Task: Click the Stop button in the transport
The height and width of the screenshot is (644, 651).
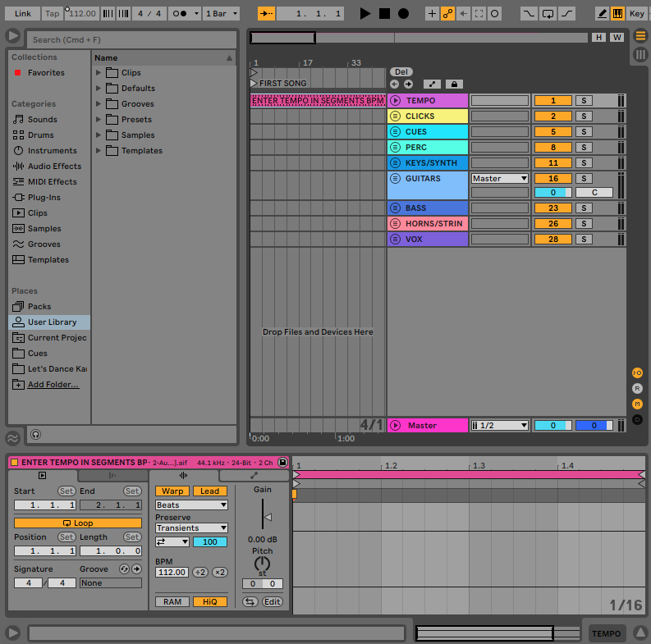Action: pyautogui.click(x=384, y=14)
